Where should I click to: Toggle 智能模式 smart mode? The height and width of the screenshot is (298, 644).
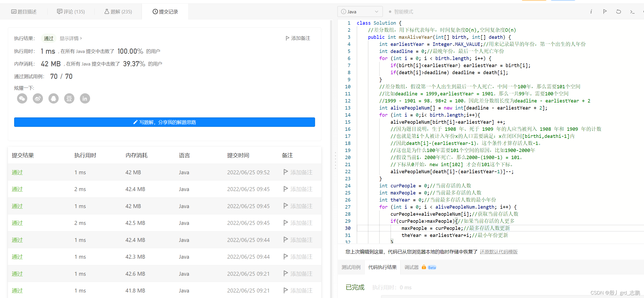click(x=401, y=12)
